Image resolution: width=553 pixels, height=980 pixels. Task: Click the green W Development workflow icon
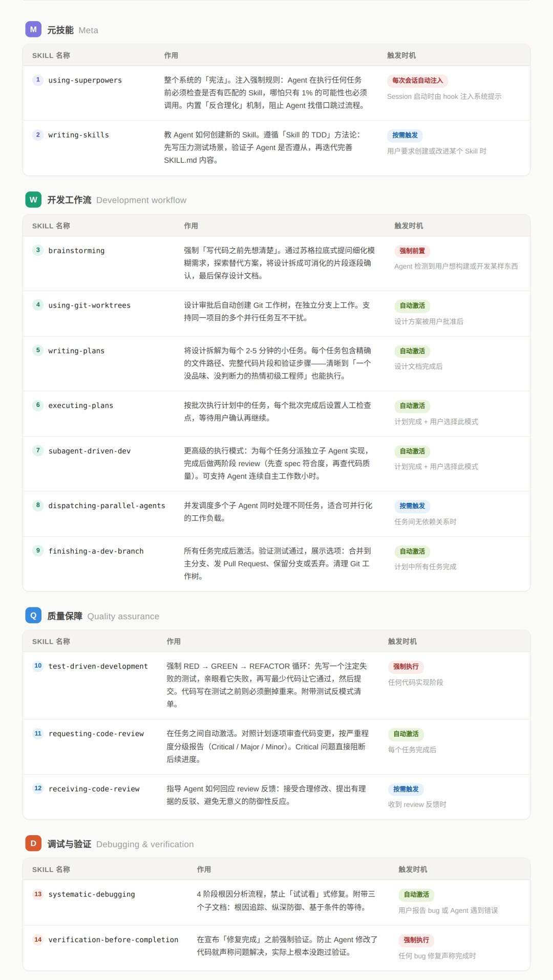point(33,200)
